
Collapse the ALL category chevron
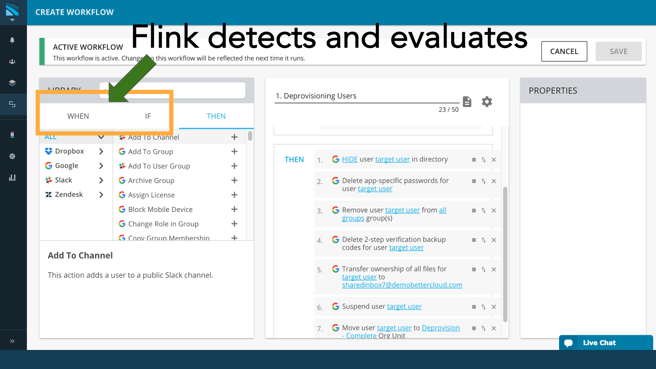[x=101, y=137]
